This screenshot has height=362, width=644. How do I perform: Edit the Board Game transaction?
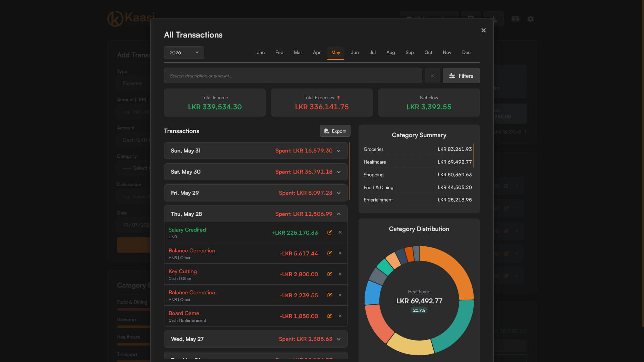tap(329, 316)
